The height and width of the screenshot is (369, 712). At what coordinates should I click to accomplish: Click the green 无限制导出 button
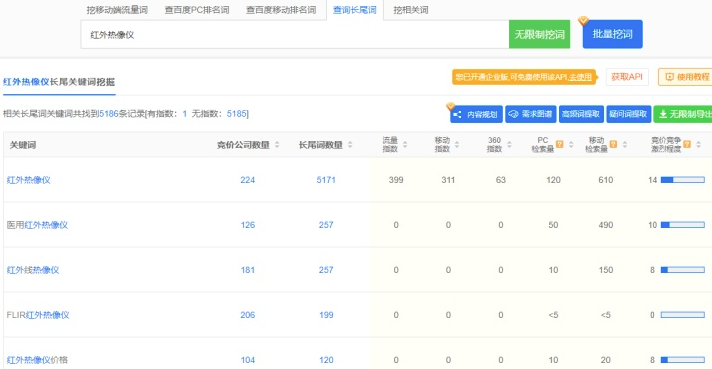pyautogui.click(x=683, y=114)
